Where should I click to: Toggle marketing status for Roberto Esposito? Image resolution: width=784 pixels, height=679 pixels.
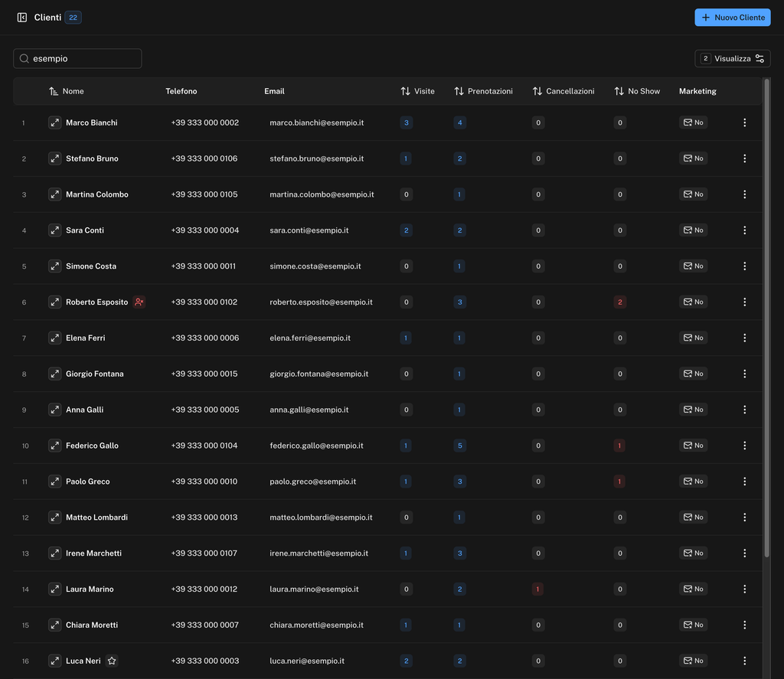point(693,302)
